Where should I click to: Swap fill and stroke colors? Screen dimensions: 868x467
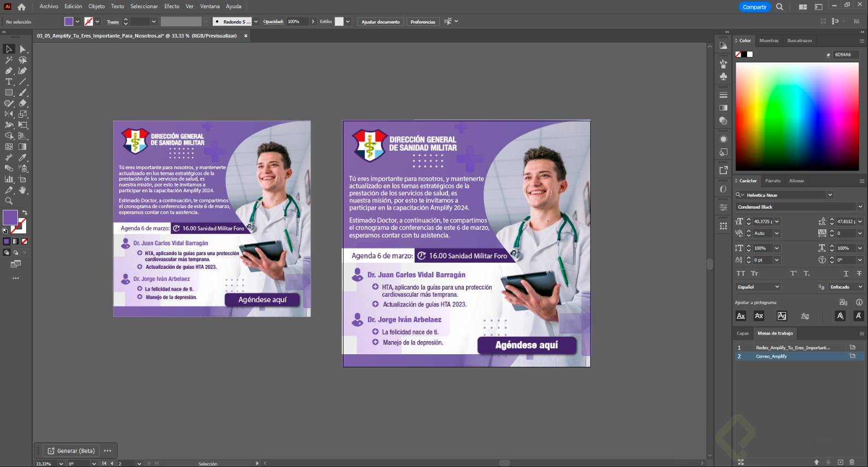pos(25,213)
